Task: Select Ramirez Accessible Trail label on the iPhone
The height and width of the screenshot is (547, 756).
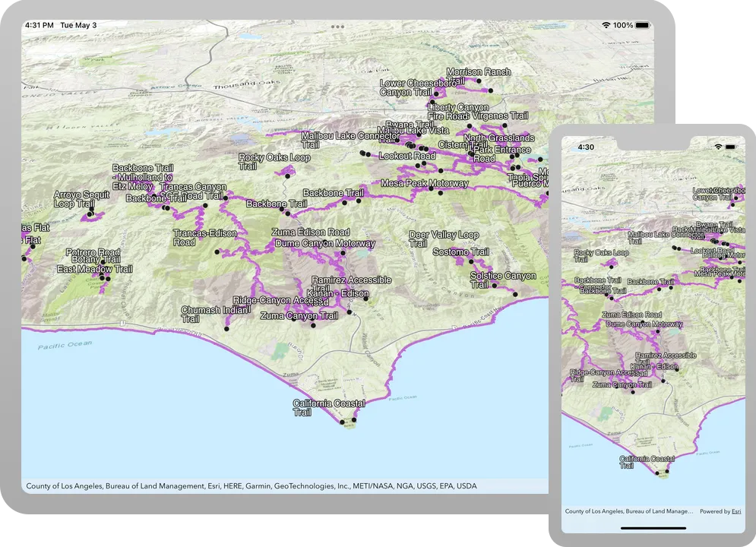Action: click(666, 359)
